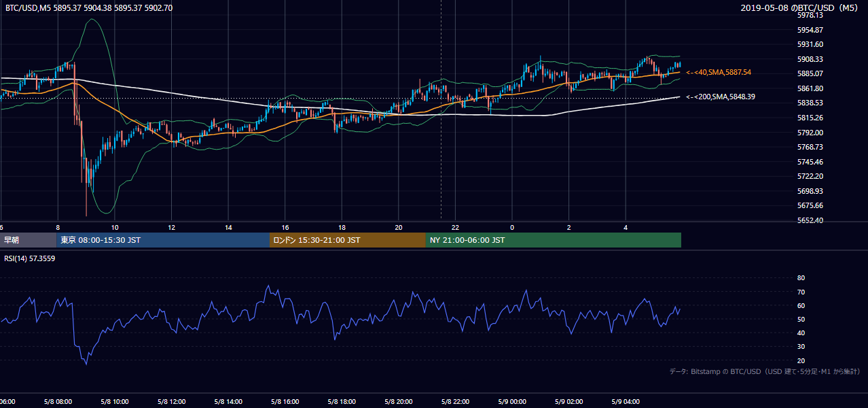This screenshot has width=868, height=408.
Task: Click the NY 21:00-06:00 JST session bar
Action: pos(554,240)
